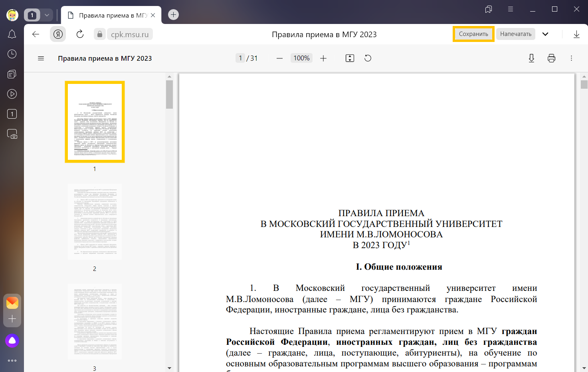Open the browser main menu

(511, 9)
